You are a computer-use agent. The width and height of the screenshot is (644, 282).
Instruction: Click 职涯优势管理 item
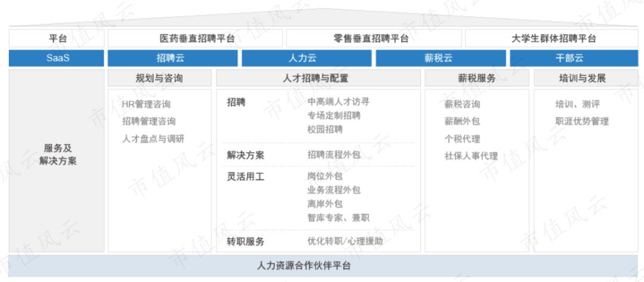[582, 122]
